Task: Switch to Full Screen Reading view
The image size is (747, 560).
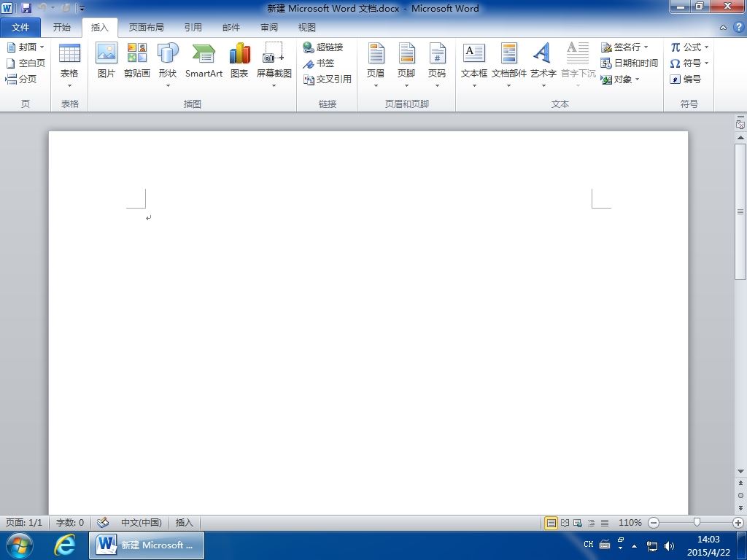Action: click(x=565, y=523)
